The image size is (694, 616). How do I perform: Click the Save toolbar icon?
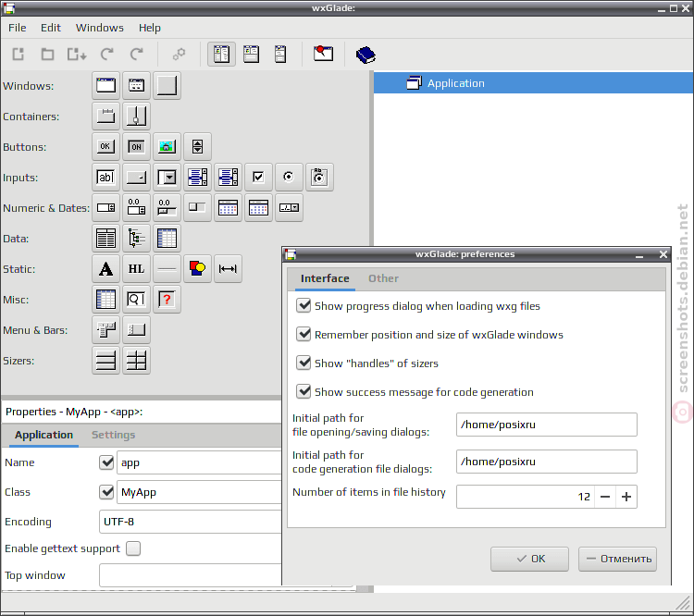click(x=77, y=55)
